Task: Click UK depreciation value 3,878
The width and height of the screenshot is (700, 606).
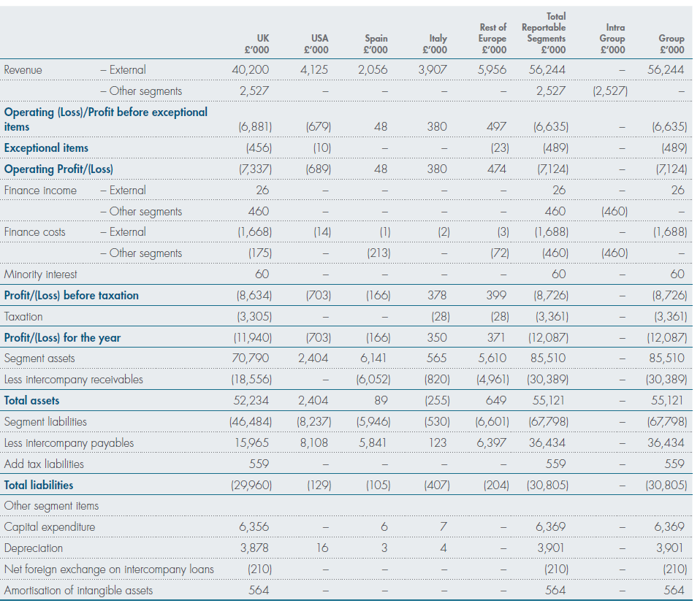Action: tap(255, 548)
